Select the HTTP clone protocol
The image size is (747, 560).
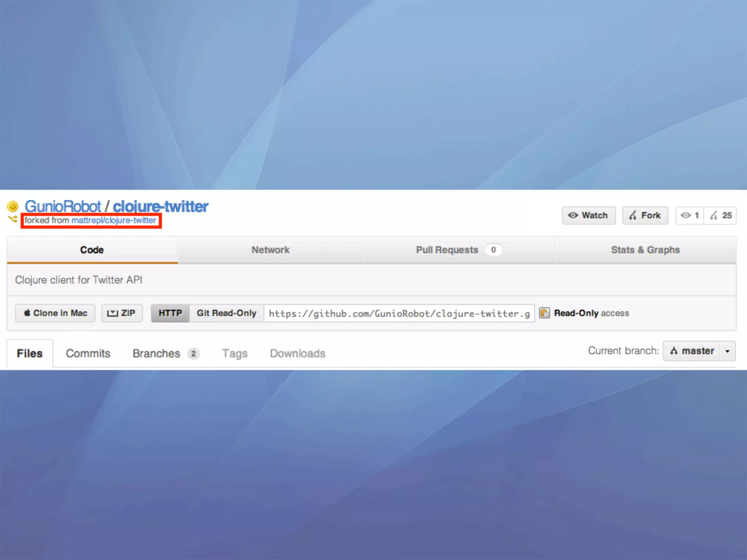tap(170, 313)
